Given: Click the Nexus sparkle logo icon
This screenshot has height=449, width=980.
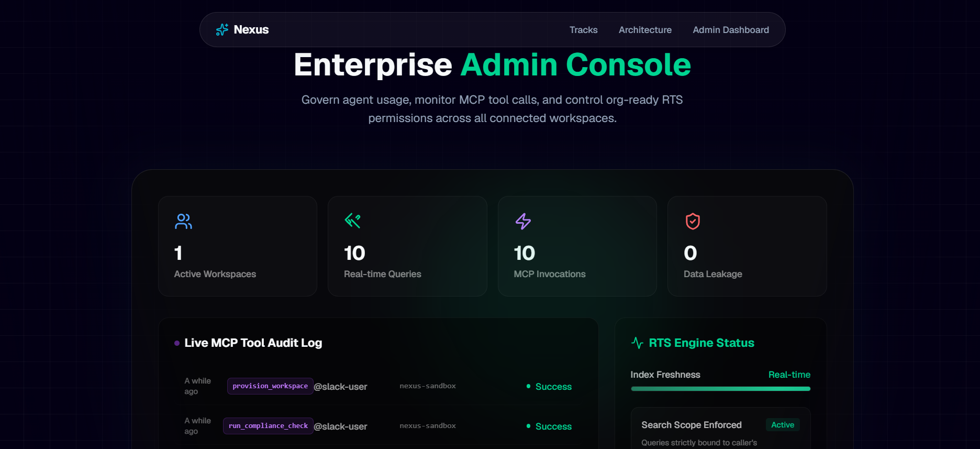Looking at the screenshot, I should 222,30.
